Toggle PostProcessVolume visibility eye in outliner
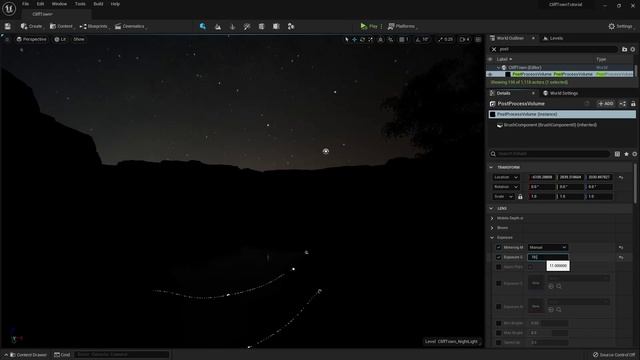Image resolution: width=640 pixels, height=360 pixels. (490, 74)
